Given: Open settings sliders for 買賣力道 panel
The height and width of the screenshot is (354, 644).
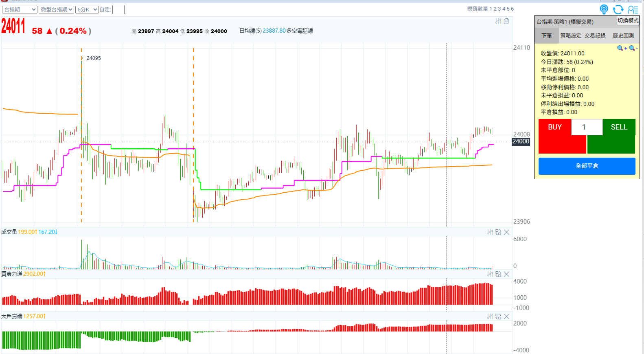Looking at the screenshot, I should pos(490,274).
